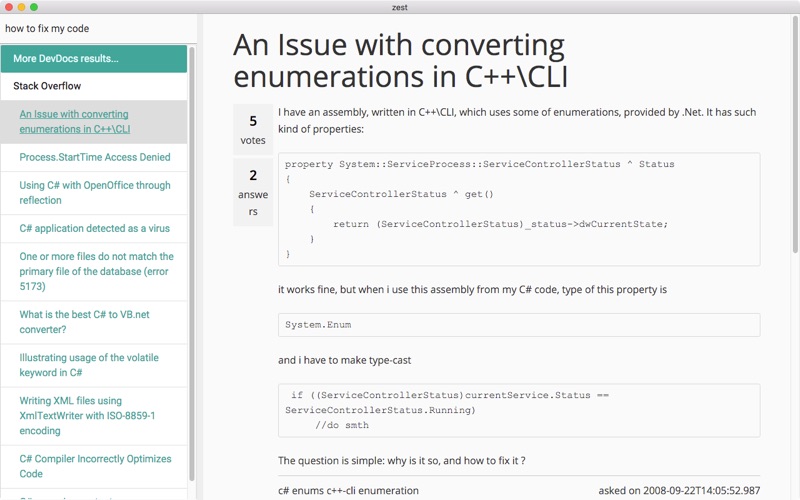This screenshot has width=800, height=500.
Task: Click the article title heading
Action: [x=401, y=61]
